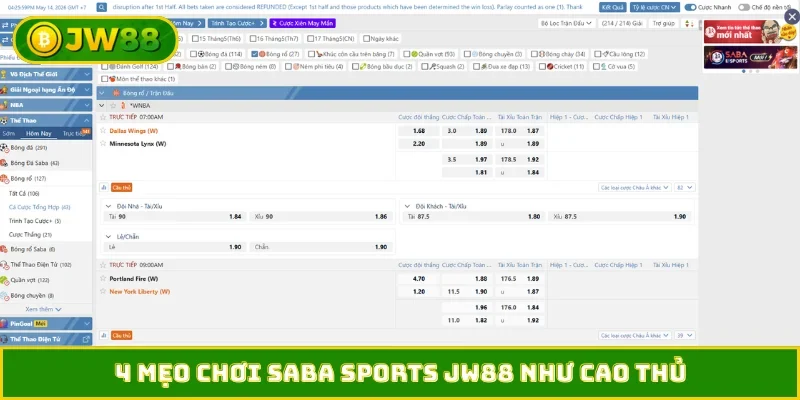Check the Cricket (11) checkbox
800x400 pixels.
click(x=542, y=66)
